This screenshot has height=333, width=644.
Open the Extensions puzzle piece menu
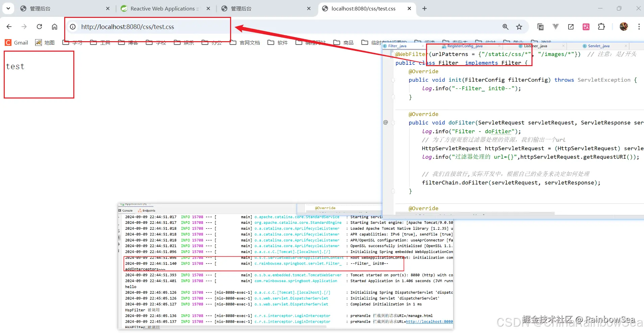[x=601, y=27]
